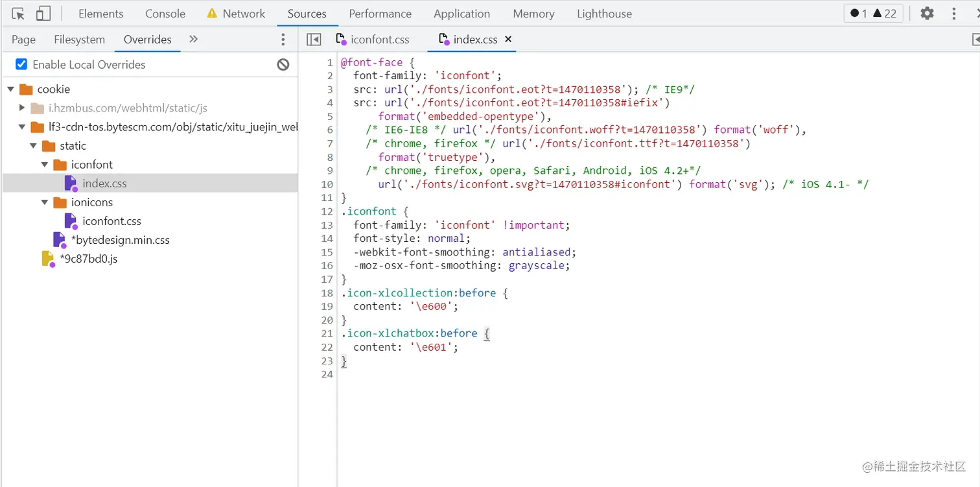Select the Sources panel tab

click(307, 14)
